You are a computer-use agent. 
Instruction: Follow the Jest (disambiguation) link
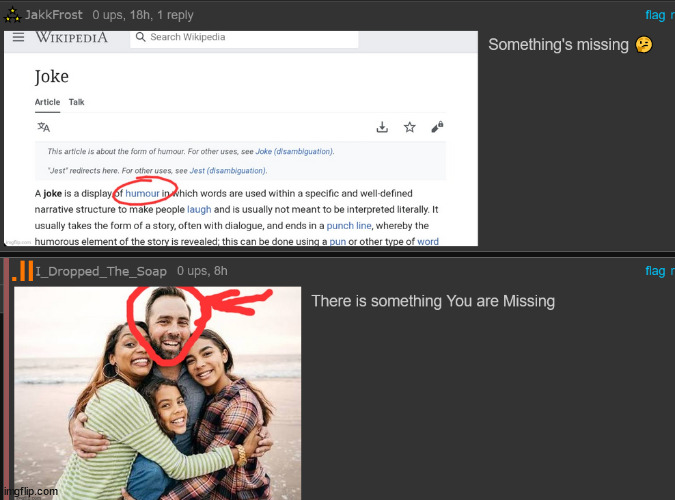tap(228, 171)
